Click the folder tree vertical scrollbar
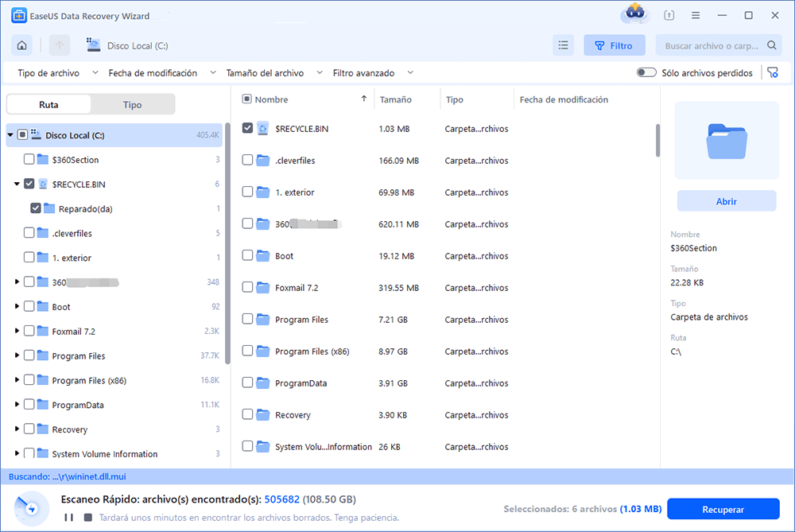795x532 pixels. point(227,243)
